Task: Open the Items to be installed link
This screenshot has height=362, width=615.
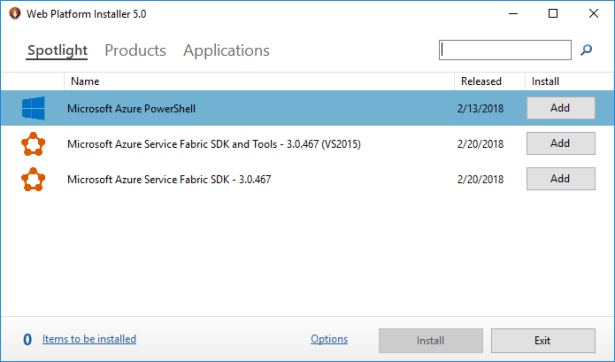Action: click(89, 339)
